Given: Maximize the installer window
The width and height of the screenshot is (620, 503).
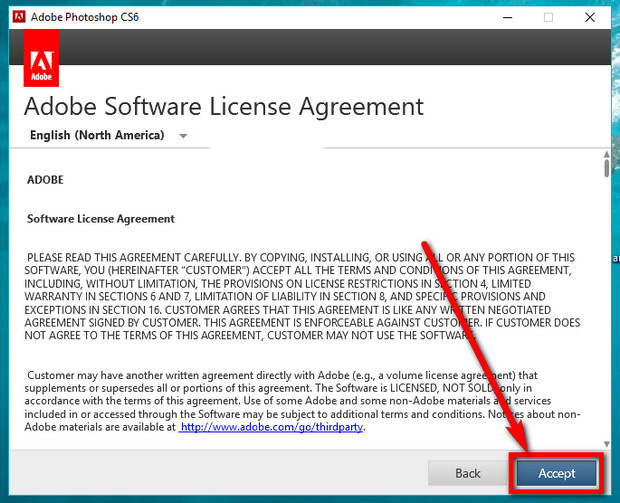Looking at the screenshot, I should [548, 17].
